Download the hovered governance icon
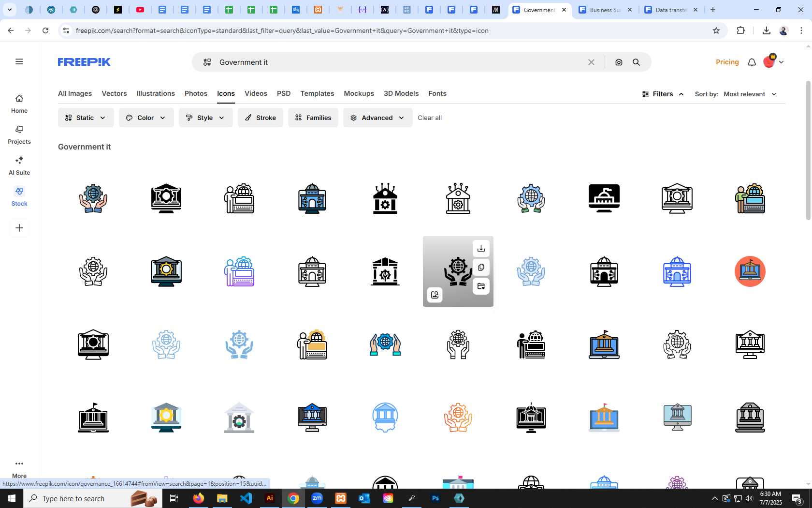 click(x=481, y=249)
